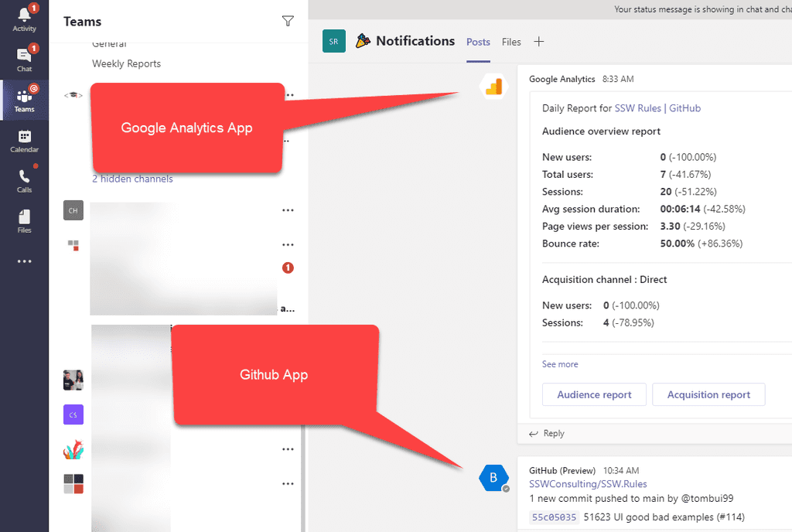
Task: Open Files from the left rail
Action: tap(24, 220)
